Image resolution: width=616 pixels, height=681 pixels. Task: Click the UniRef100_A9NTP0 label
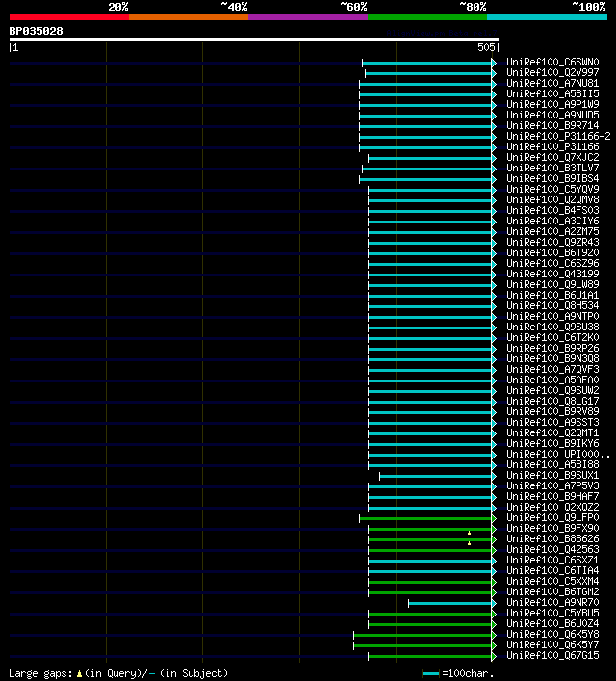click(x=552, y=317)
